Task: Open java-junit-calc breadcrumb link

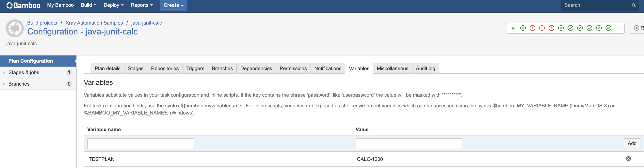Action: [147, 23]
